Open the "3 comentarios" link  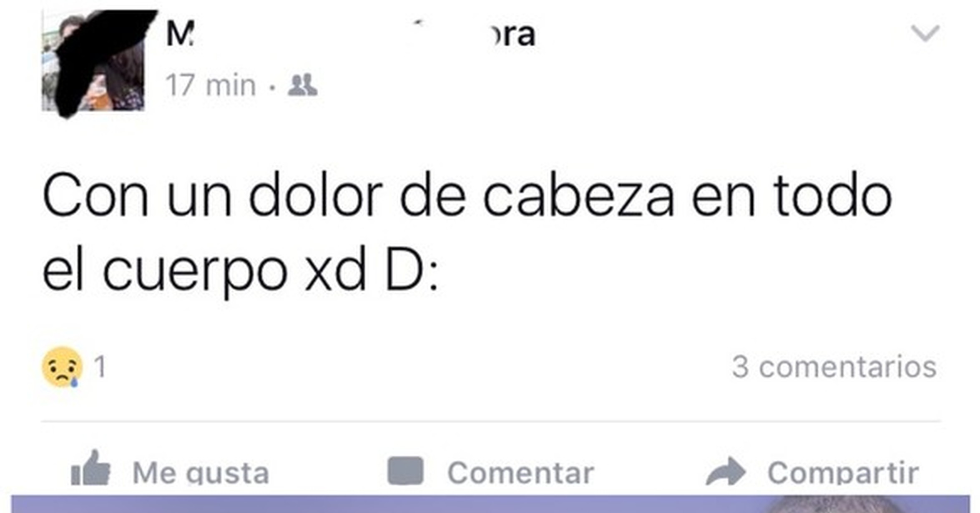point(834,367)
